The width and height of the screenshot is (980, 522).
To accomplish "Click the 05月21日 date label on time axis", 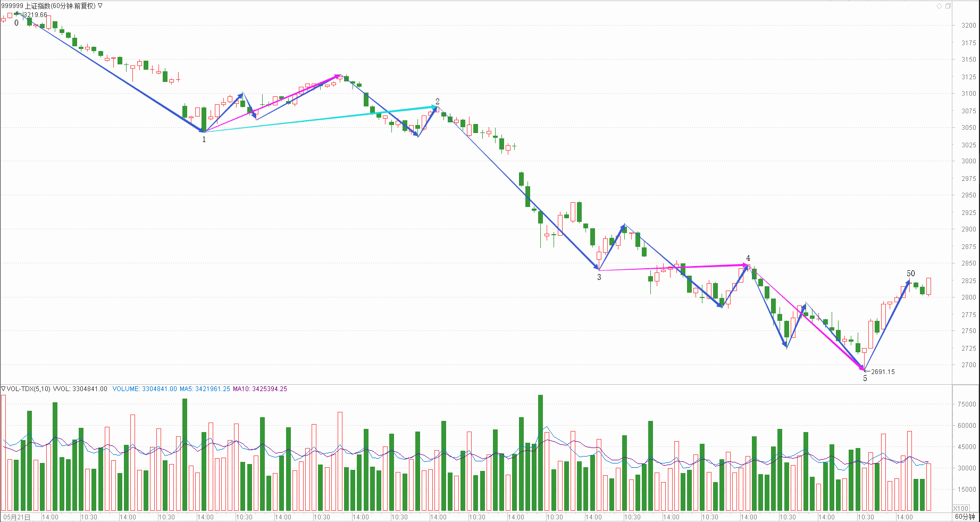I will (17, 517).
